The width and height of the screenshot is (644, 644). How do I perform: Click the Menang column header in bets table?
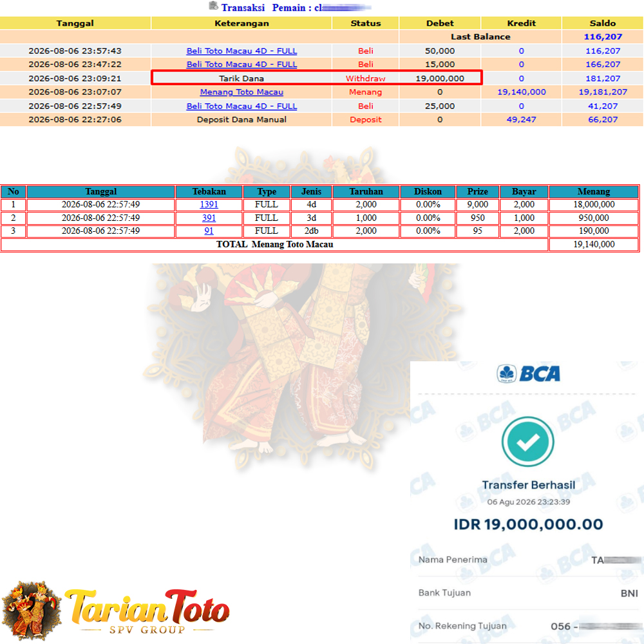[594, 192]
